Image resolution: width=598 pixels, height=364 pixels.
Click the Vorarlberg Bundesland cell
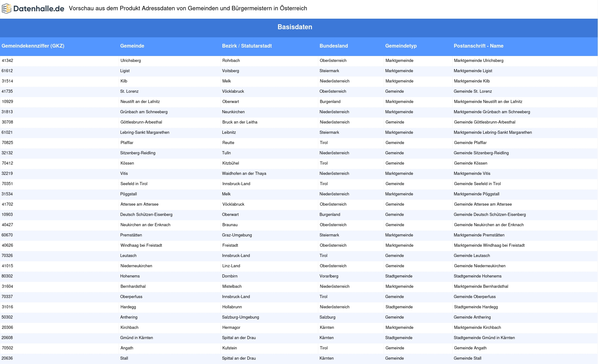pyautogui.click(x=351, y=276)
